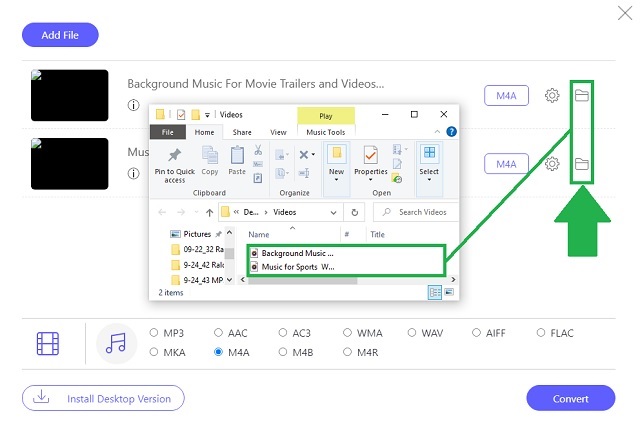The width and height of the screenshot is (640, 434).
Task: Click the Move to icon in Organize
Action: tap(282, 155)
